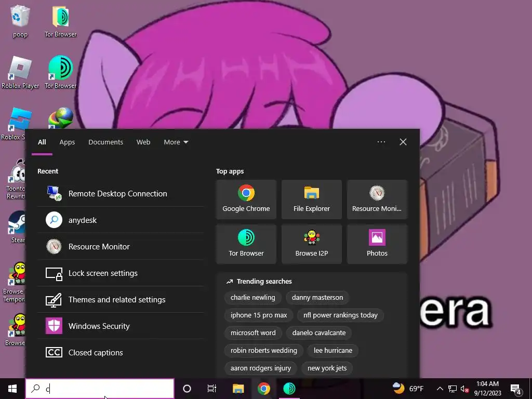Search trending topic iphone 15 pro max
This screenshot has width=532, height=399.
pos(259,315)
